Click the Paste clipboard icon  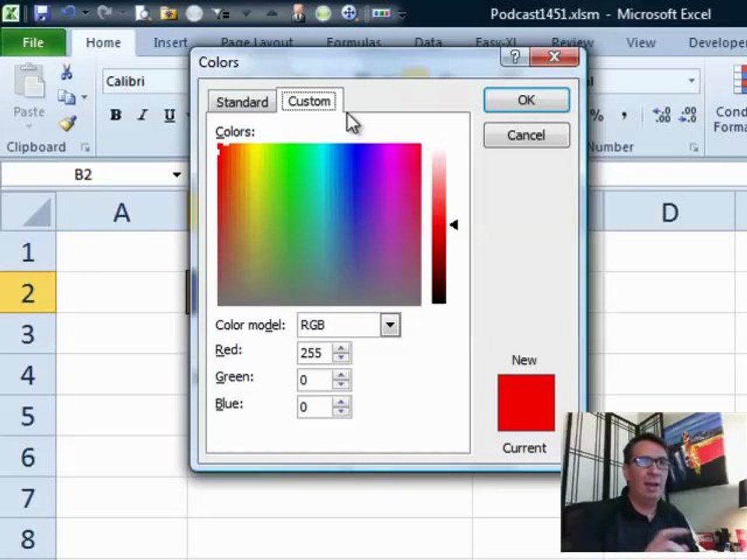pos(29,82)
